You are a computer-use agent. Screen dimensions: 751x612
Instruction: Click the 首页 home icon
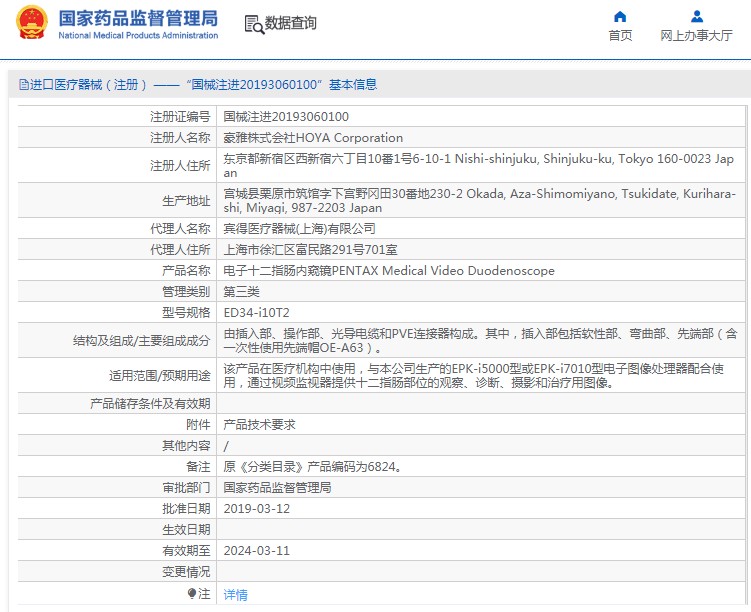tap(620, 17)
